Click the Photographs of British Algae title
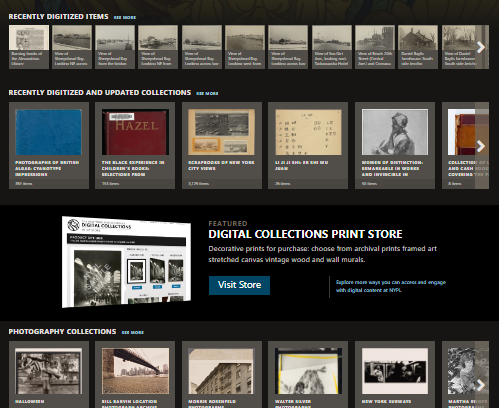The image size is (499, 408). 47,168
